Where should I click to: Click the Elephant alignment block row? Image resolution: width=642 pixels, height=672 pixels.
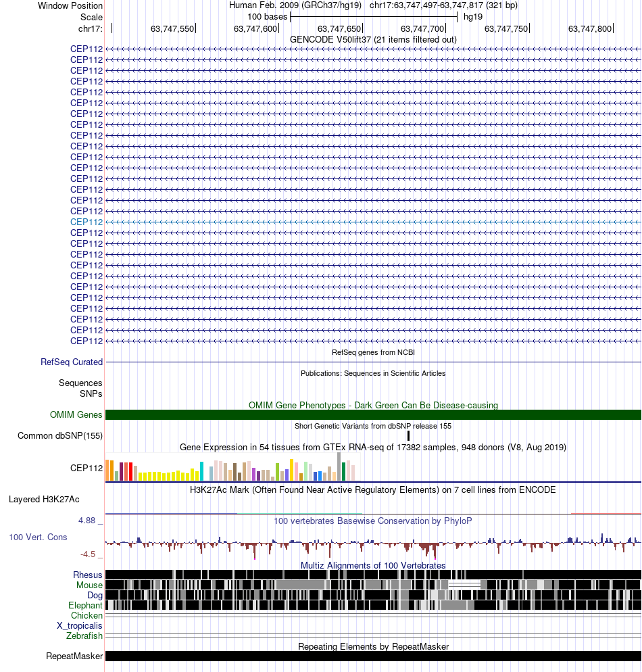tap(373, 605)
